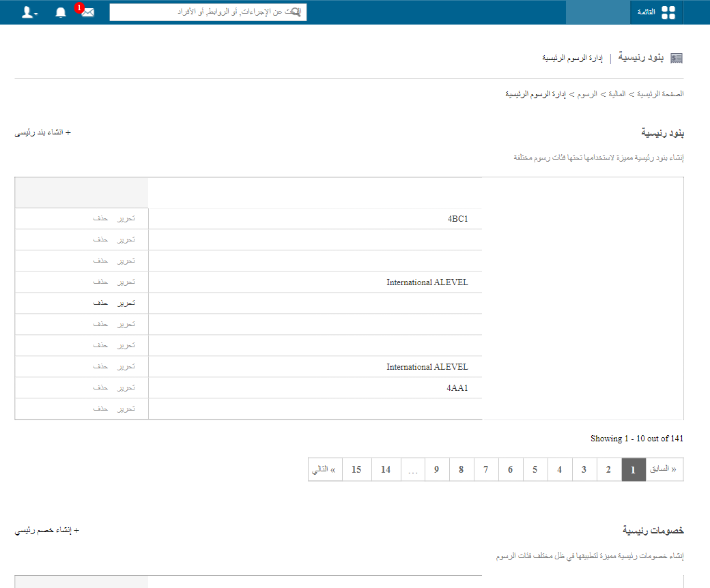Go to الصفحة الرئيسية breadcrumb
The width and height of the screenshot is (710, 588).
point(660,94)
